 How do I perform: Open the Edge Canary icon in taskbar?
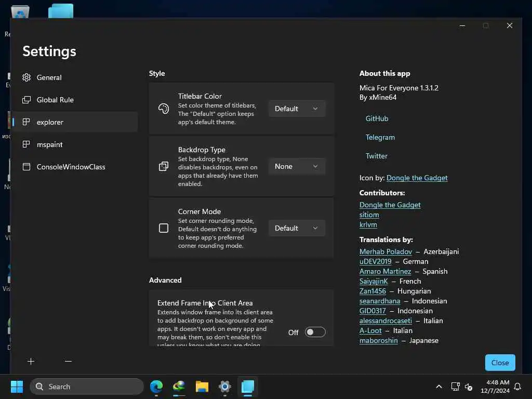(179, 387)
